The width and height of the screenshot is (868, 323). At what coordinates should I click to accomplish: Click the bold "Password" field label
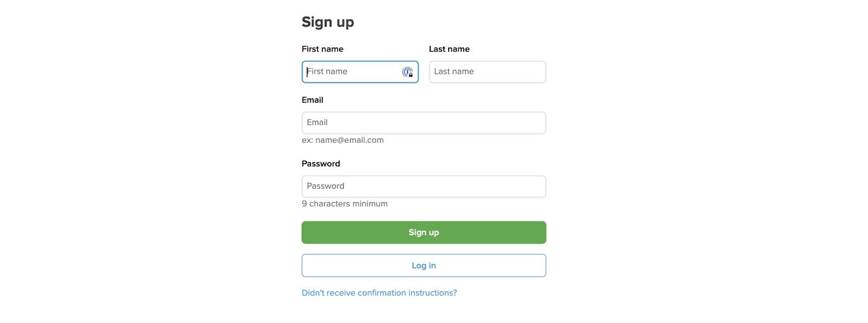coord(321,163)
